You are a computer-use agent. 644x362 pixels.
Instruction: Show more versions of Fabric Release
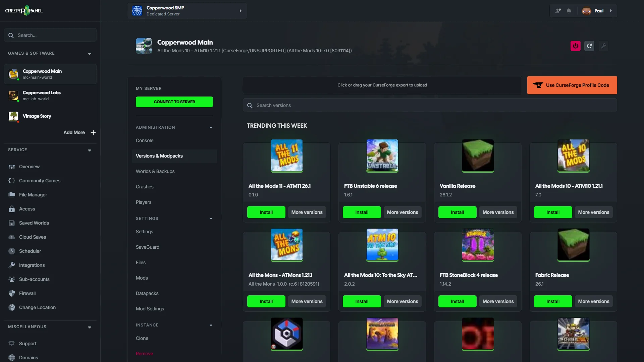[x=594, y=301]
